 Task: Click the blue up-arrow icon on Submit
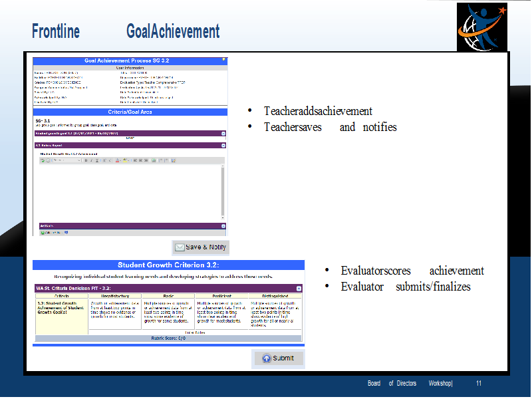[x=267, y=358]
